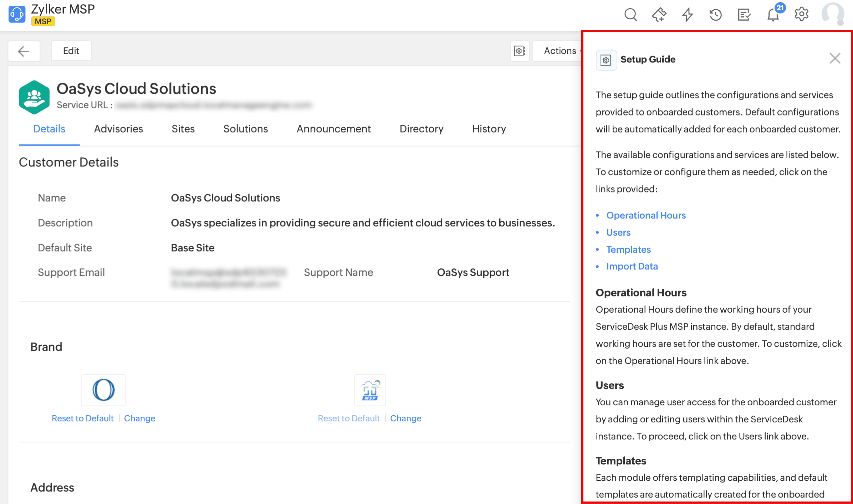
Task: Switch to the Advisories tab
Action: pos(118,129)
